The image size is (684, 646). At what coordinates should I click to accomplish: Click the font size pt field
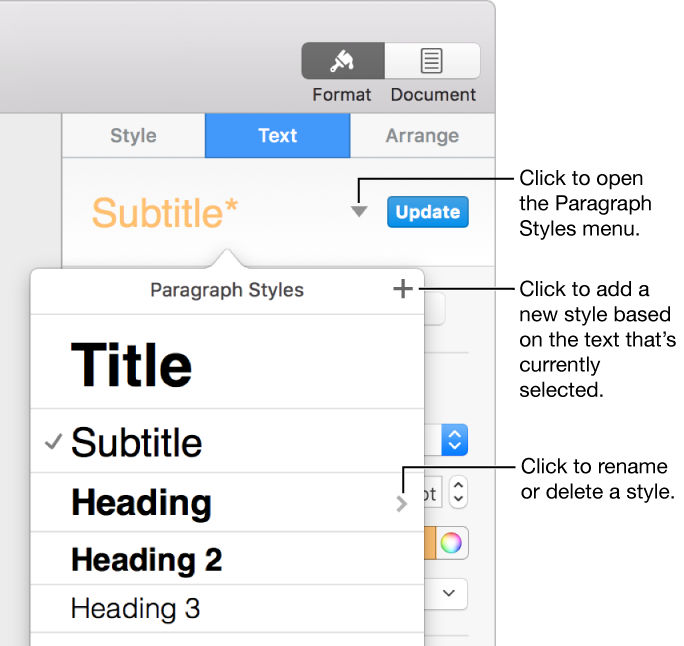[x=433, y=493]
